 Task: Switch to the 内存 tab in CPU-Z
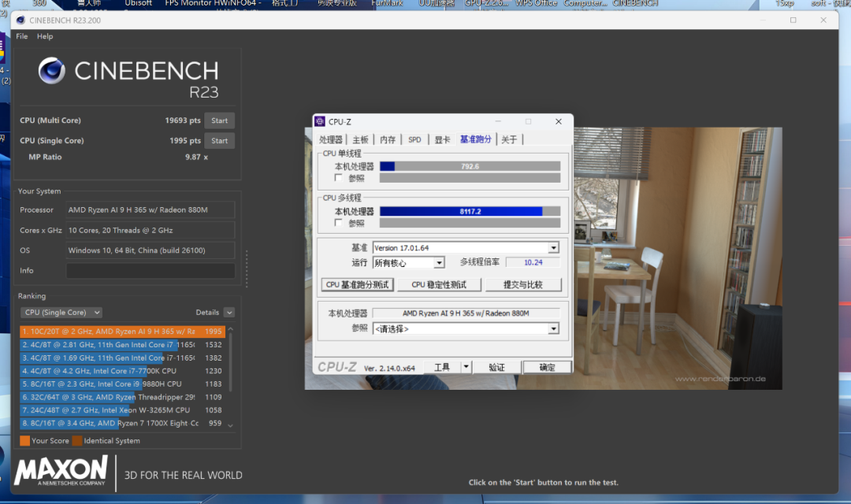388,139
